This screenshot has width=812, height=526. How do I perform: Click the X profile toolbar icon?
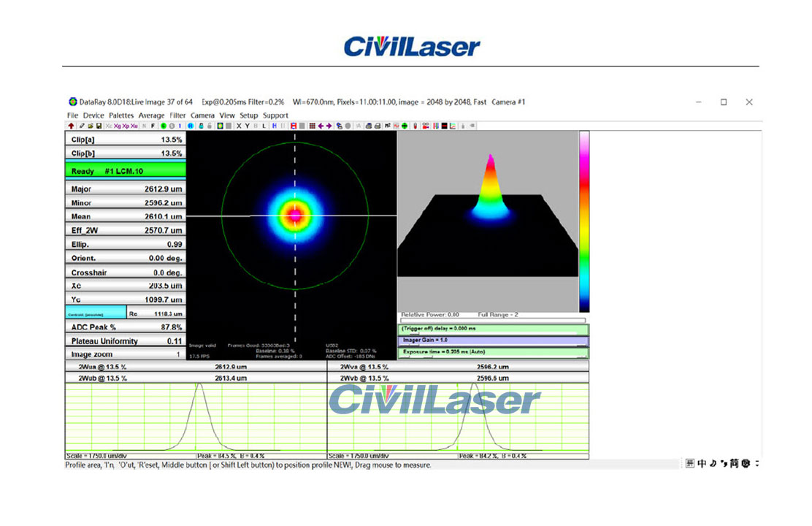click(238, 126)
